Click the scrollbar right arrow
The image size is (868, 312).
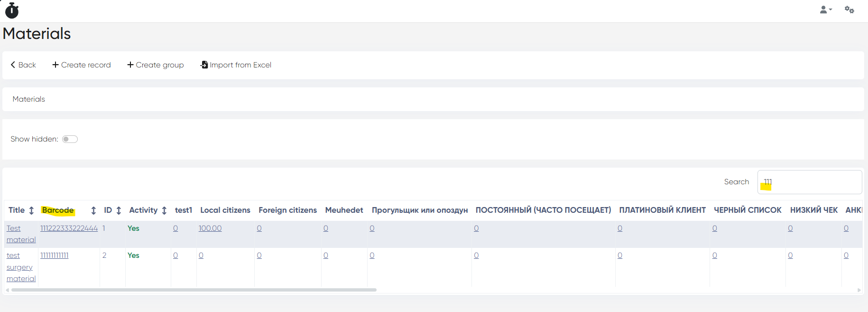(859, 290)
